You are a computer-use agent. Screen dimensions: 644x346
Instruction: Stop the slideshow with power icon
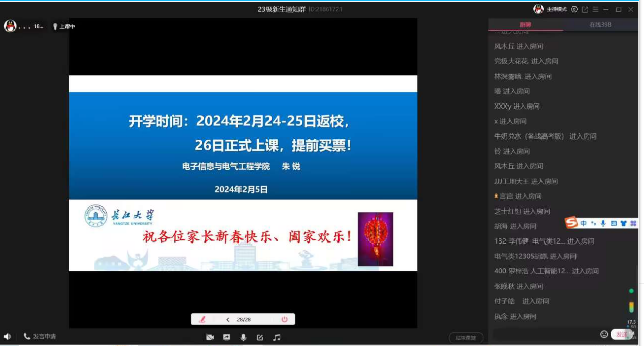pos(284,319)
